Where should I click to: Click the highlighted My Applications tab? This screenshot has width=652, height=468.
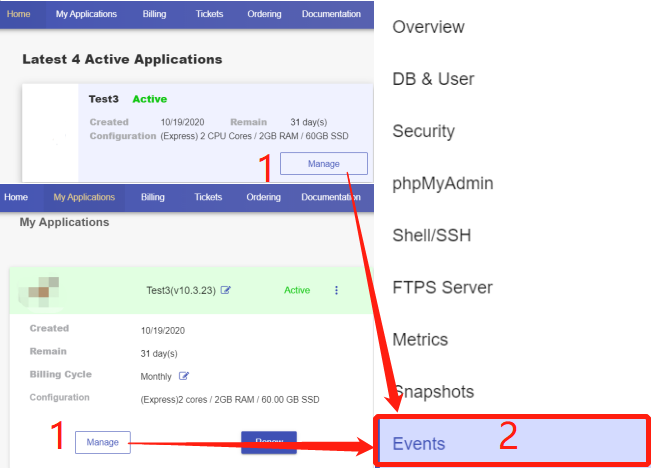click(x=83, y=197)
